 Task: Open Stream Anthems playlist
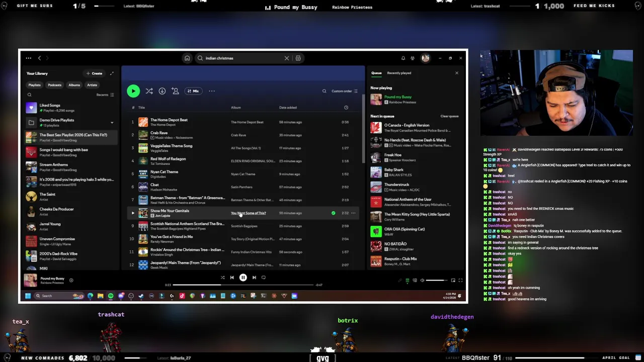tap(71, 167)
